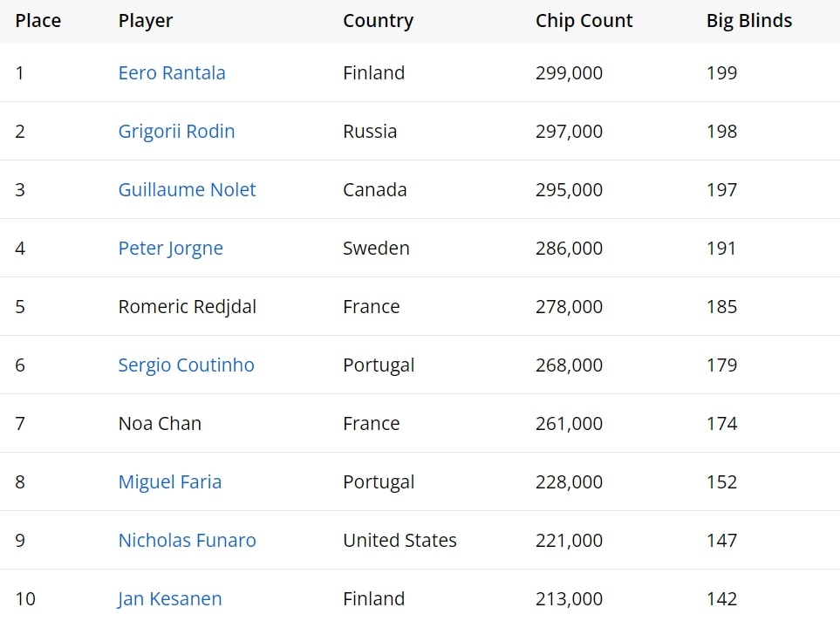840x621 pixels.
Task: Open Peter Jorgne player link
Action: coord(170,249)
